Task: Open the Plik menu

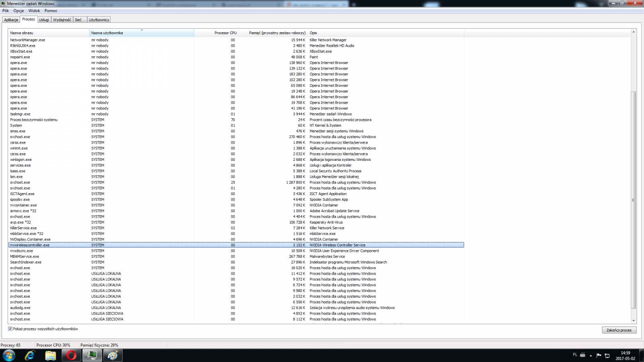Action: click(6, 11)
